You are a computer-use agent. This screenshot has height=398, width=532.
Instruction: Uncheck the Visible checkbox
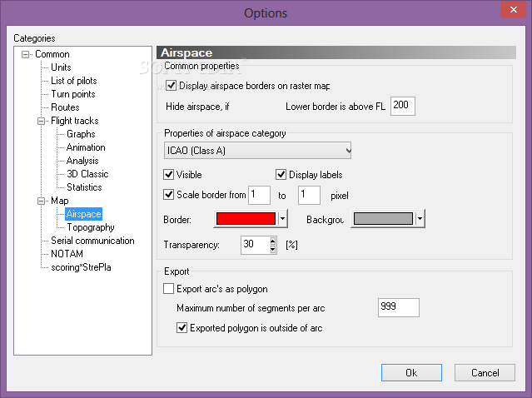point(169,174)
